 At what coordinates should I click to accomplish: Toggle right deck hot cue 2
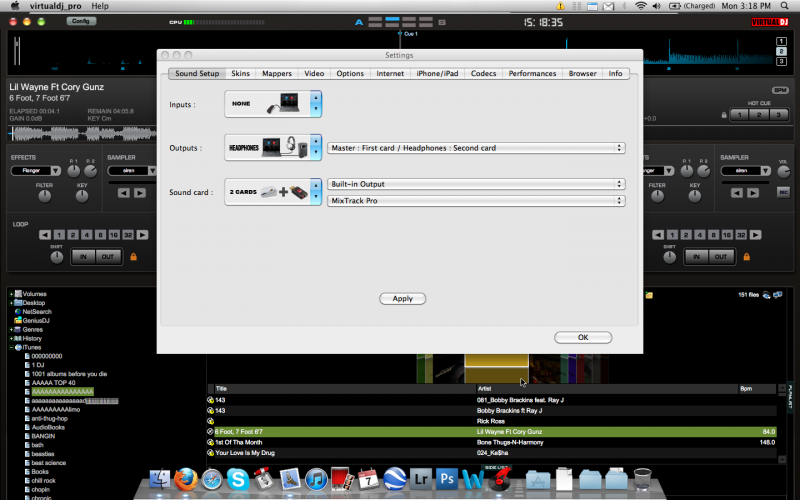click(x=760, y=115)
